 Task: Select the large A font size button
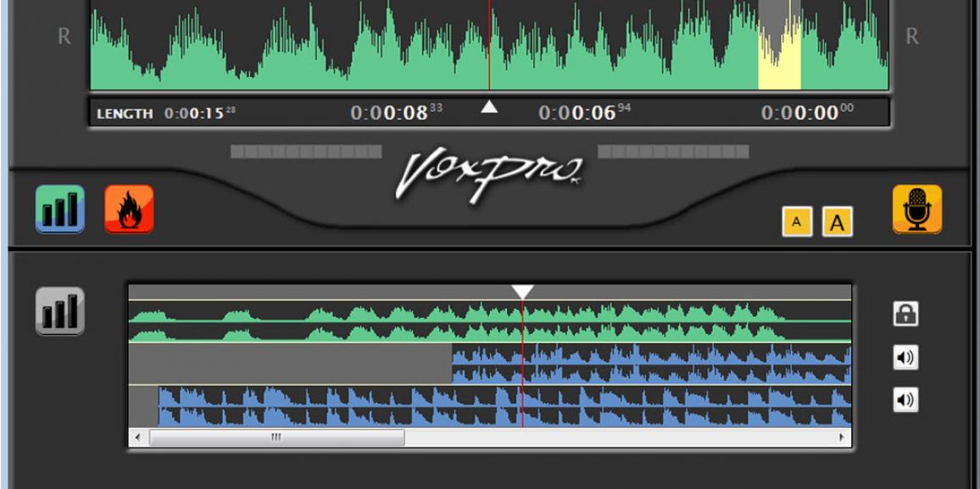click(837, 222)
